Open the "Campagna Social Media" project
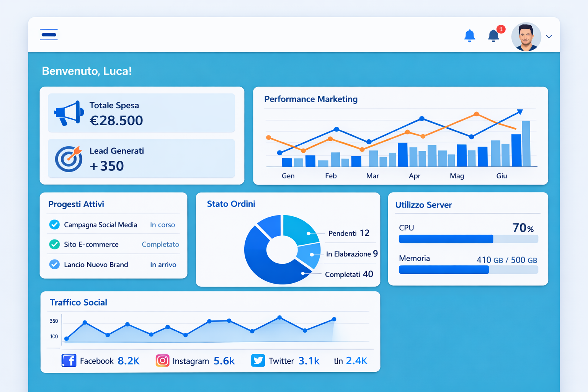 coord(100,225)
